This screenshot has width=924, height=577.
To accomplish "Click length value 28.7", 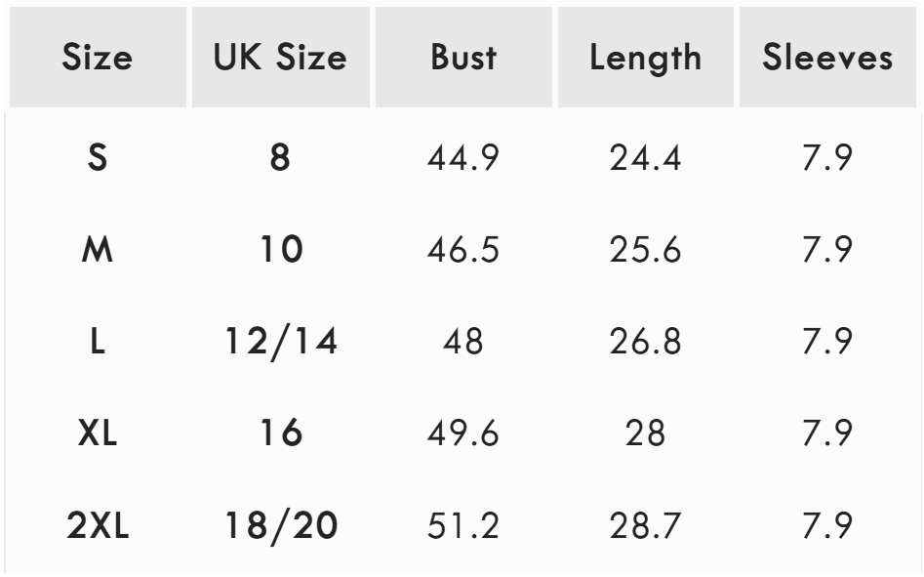I will pos(645,527).
